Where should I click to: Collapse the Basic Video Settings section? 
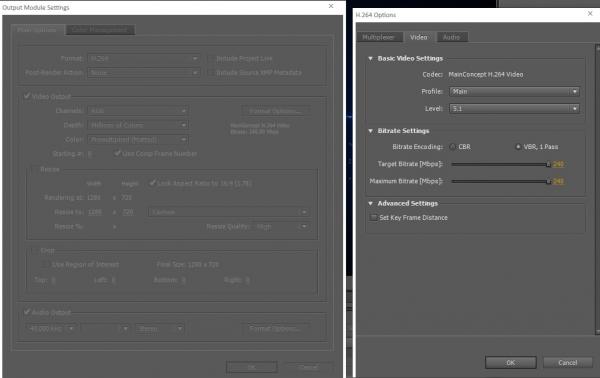click(370, 59)
